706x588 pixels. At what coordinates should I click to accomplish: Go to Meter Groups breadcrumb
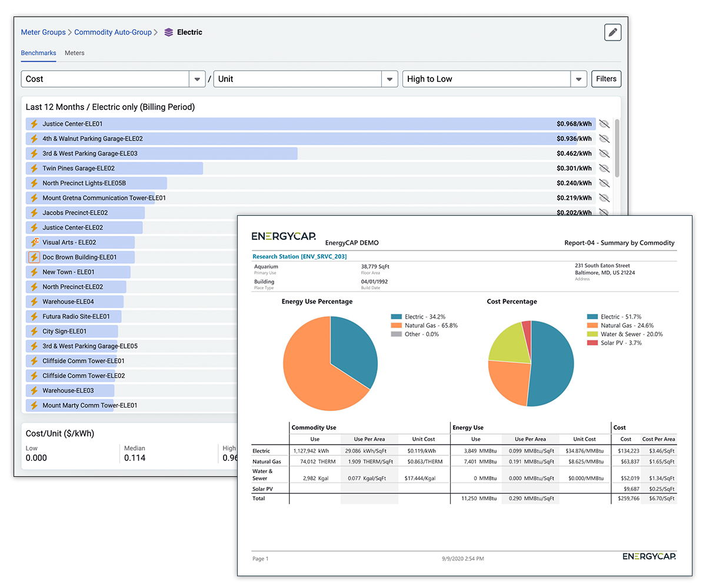(44, 32)
